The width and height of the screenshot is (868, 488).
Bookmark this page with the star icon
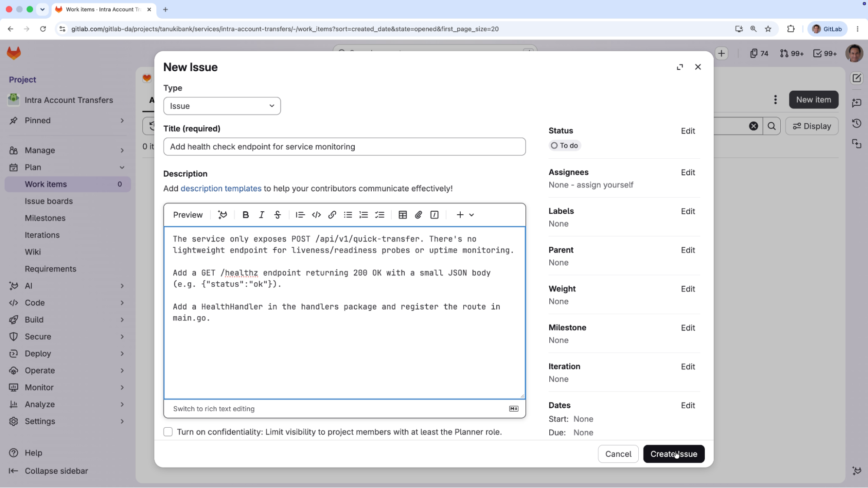click(768, 29)
